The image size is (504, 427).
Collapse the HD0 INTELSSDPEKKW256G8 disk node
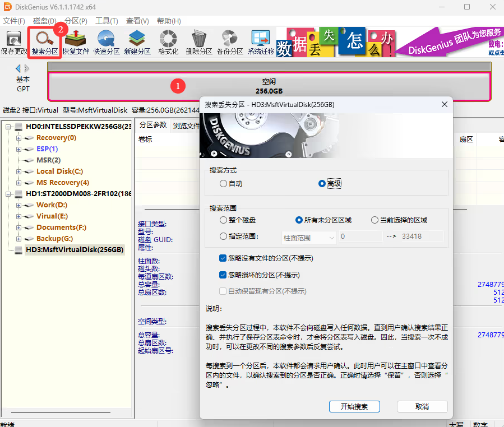pyautogui.click(x=8, y=127)
